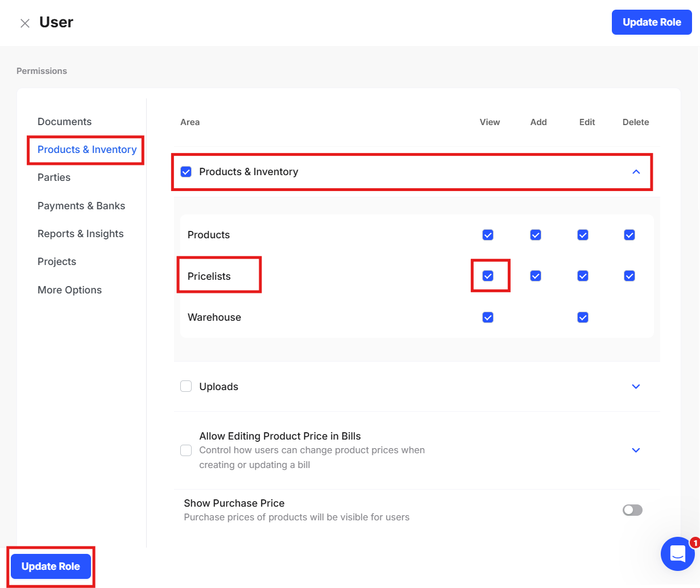The width and height of the screenshot is (700, 588).
Task: Switch to Parties permissions tab
Action: click(x=54, y=177)
